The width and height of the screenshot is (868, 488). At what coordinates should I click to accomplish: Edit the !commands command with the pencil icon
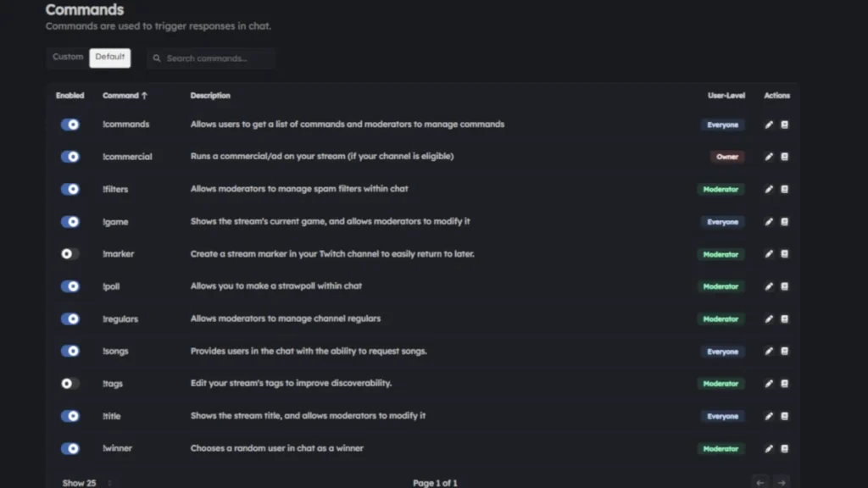(769, 124)
